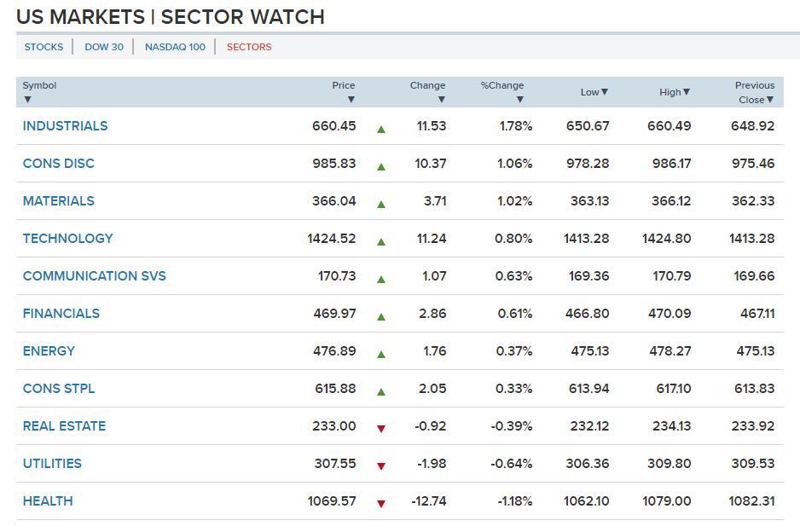Sort by High column arrow
800x532 pixels.
click(x=687, y=92)
